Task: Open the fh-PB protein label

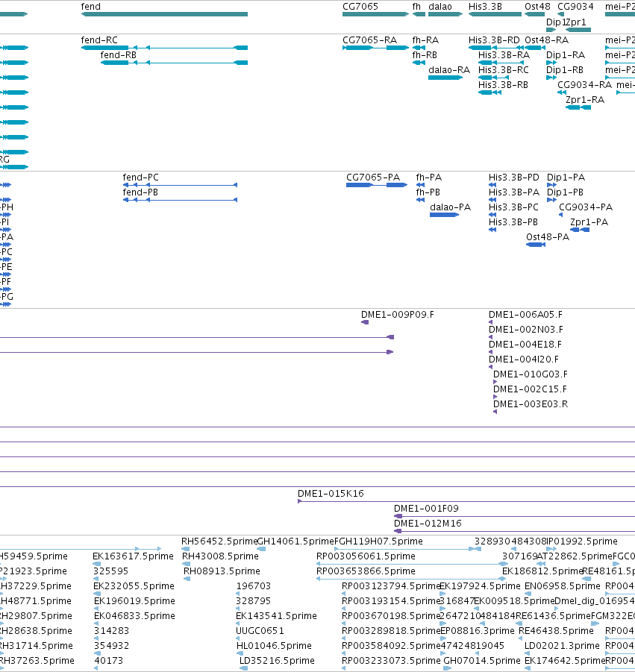Action: pyautogui.click(x=428, y=192)
